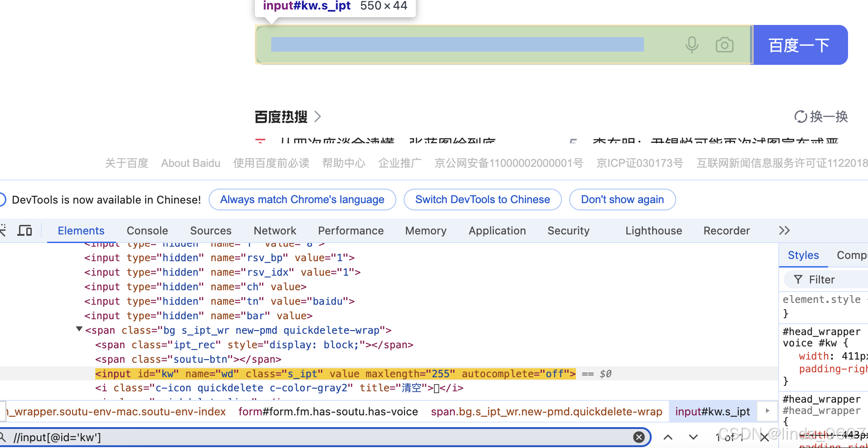Screen dimensions: 868x448
Task: Select the span class="soutu-btn" line
Action: tap(188, 359)
